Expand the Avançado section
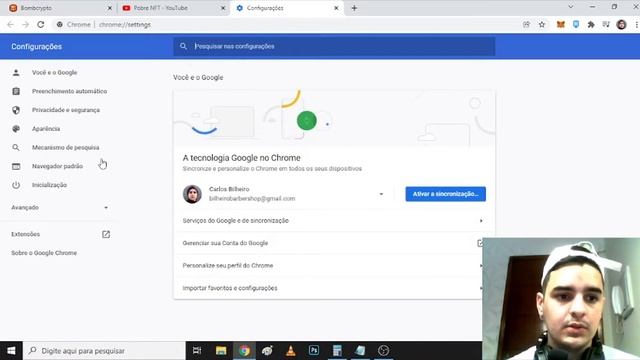Screen dimensions: 640x360 click(x=60, y=208)
